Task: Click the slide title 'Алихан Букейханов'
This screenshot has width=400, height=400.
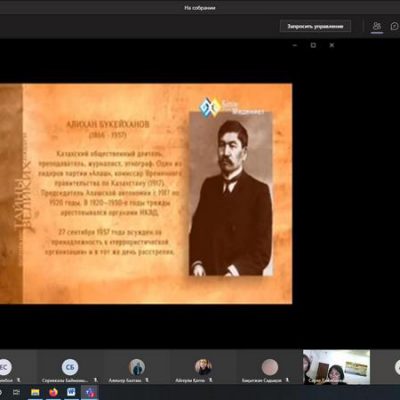Action: coord(108,125)
